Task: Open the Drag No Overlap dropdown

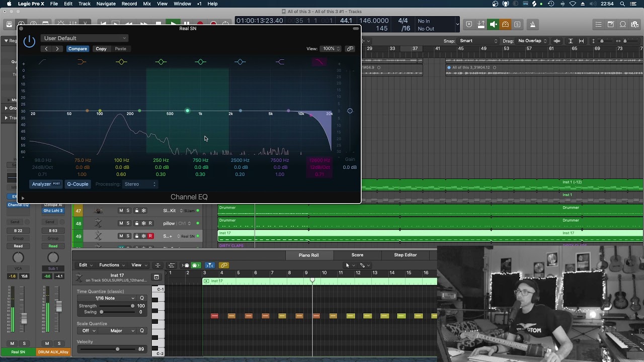Action: tap(532, 41)
